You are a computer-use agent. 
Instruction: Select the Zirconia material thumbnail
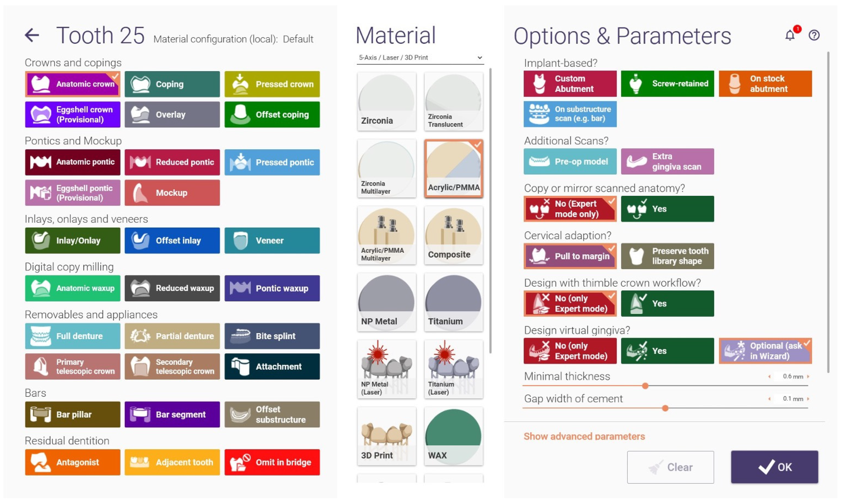tap(386, 101)
